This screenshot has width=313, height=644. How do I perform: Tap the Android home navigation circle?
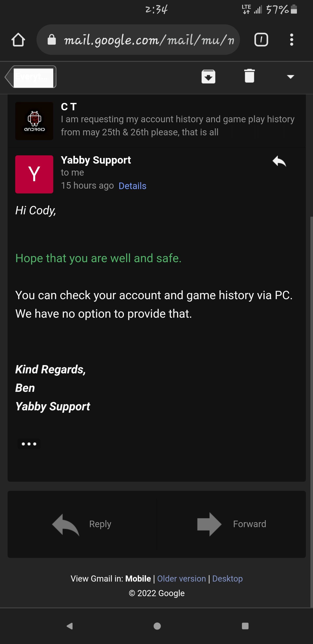tap(157, 626)
